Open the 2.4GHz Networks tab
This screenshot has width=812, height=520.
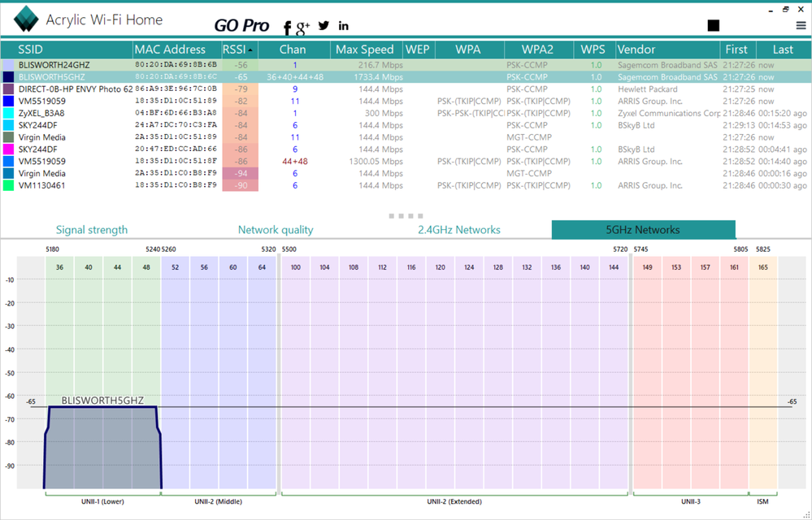point(458,230)
